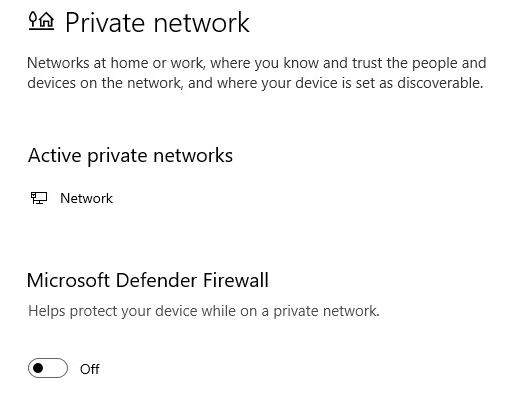Click the word trust in the top description
Screen dimensions: 507x412
pos(367,63)
